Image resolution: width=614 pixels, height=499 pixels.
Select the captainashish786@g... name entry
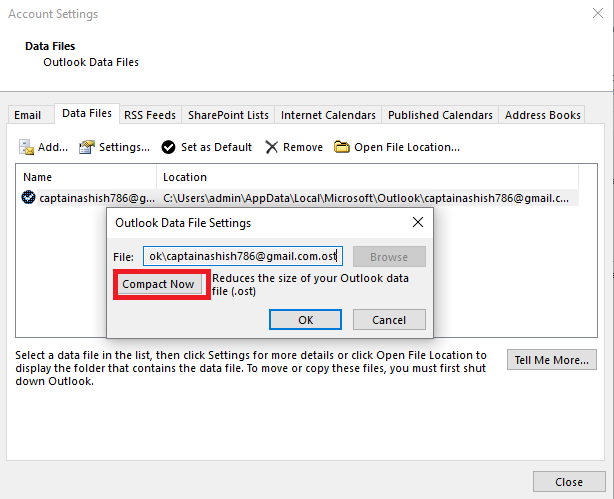click(x=97, y=198)
